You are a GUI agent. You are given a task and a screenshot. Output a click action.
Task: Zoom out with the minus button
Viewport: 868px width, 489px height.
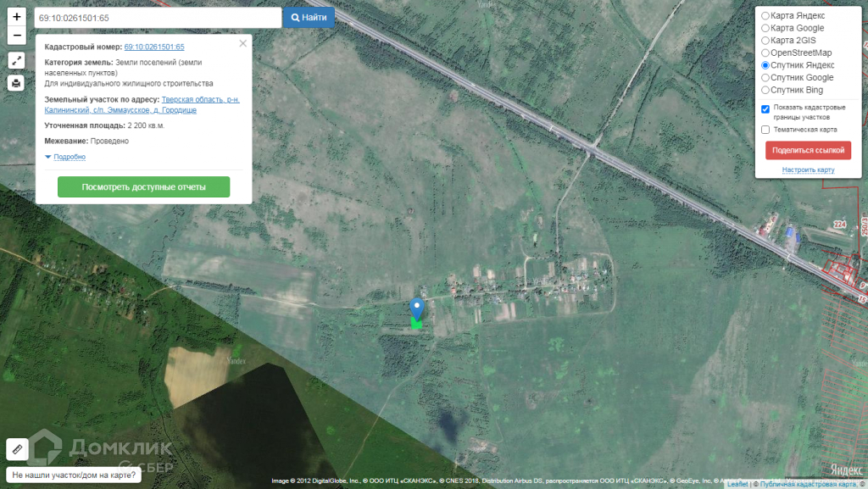[x=17, y=36]
